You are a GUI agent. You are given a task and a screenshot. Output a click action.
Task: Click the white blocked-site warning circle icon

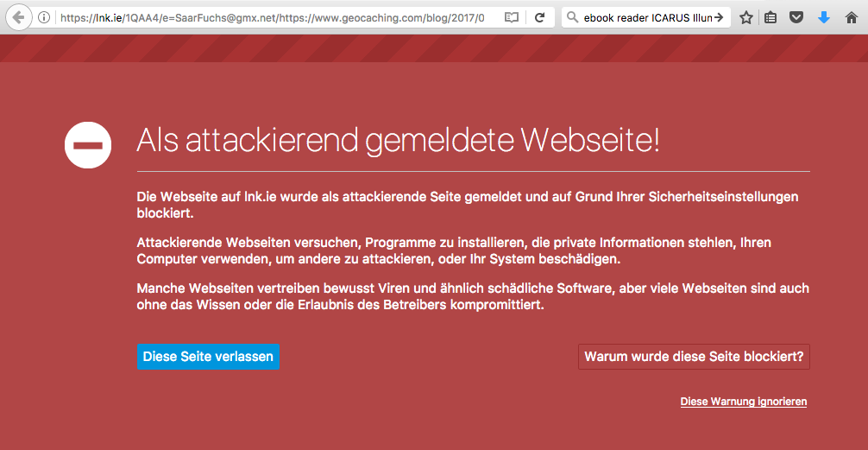click(88, 144)
